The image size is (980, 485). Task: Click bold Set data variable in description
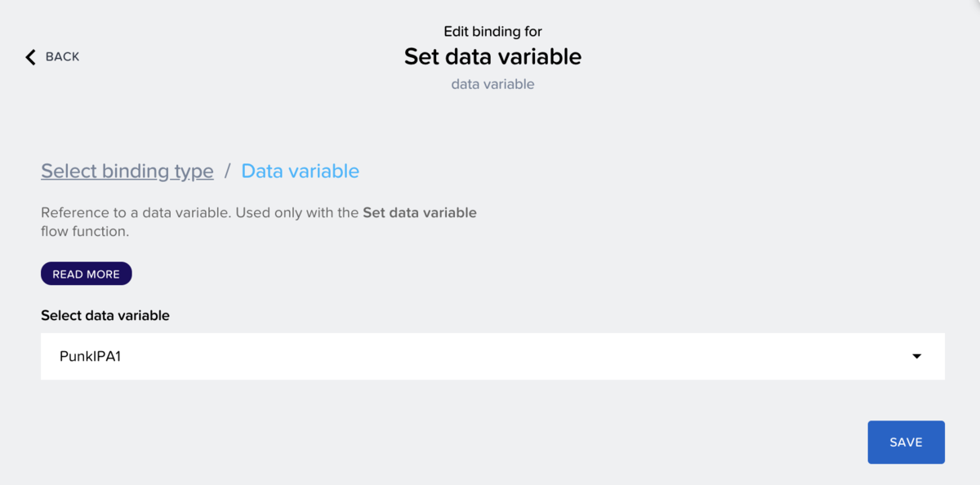pos(419,213)
